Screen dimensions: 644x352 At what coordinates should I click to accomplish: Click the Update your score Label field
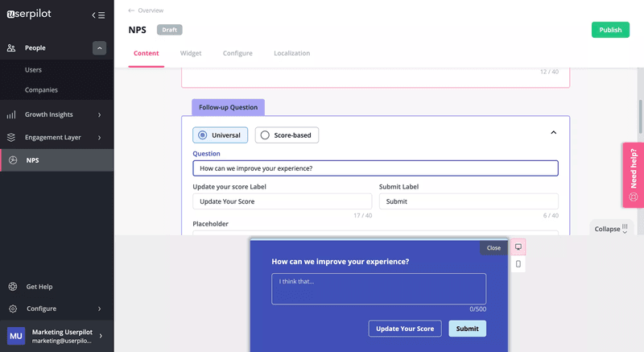click(x=283, y=201)
